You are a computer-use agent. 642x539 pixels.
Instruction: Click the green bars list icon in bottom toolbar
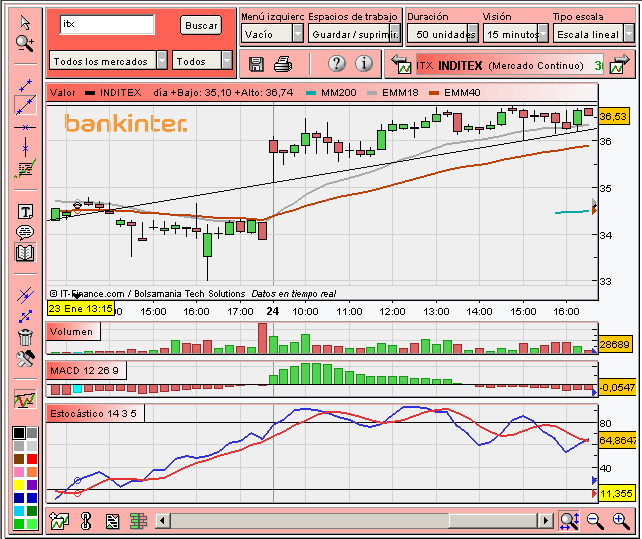click(x=138, y=521)
